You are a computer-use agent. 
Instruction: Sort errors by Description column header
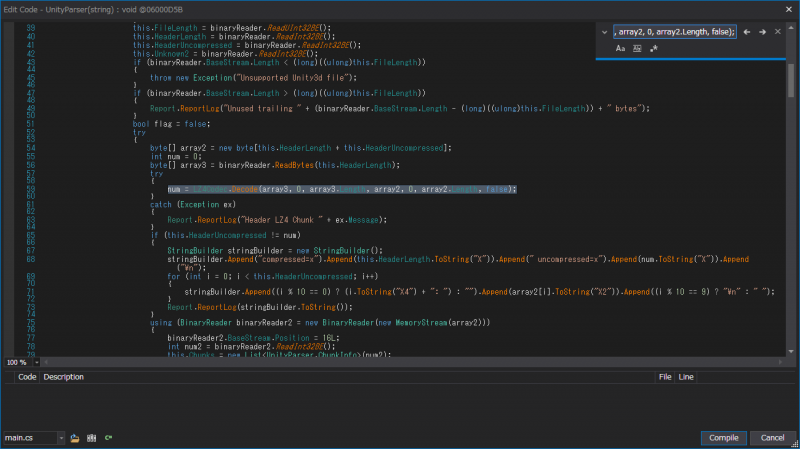coord(63,377)
